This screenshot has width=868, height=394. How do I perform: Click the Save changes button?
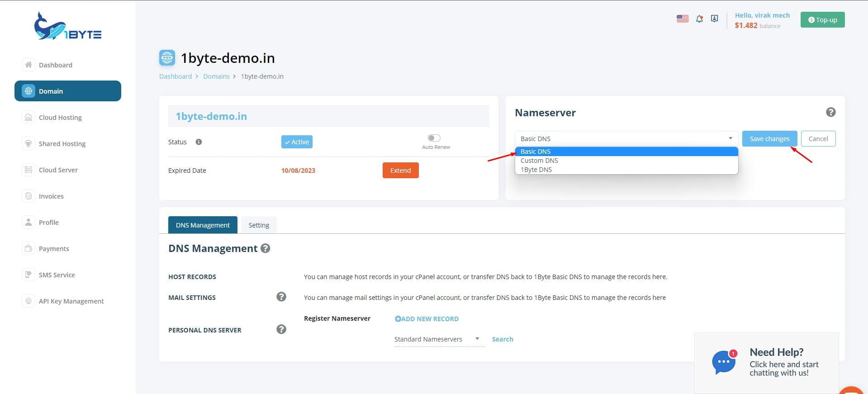[x=769, y=138]
